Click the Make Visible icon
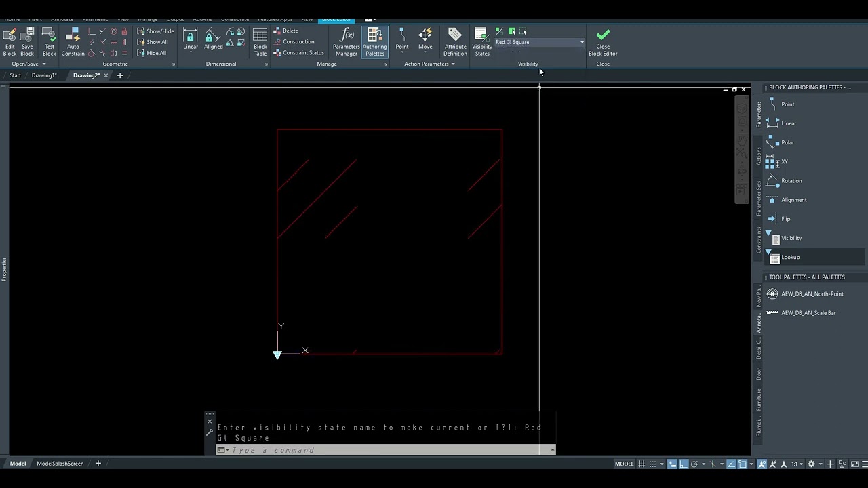 click(512, 31)
